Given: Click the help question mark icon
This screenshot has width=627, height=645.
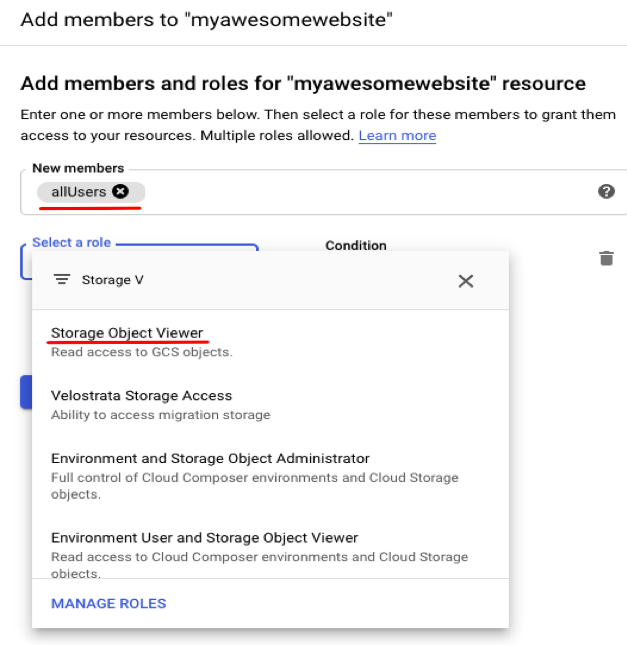Looking at the screenshot, I should tap(606, 192).
